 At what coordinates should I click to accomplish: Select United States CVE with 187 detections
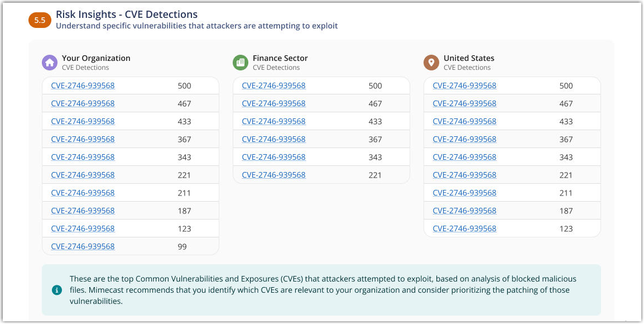464,211
